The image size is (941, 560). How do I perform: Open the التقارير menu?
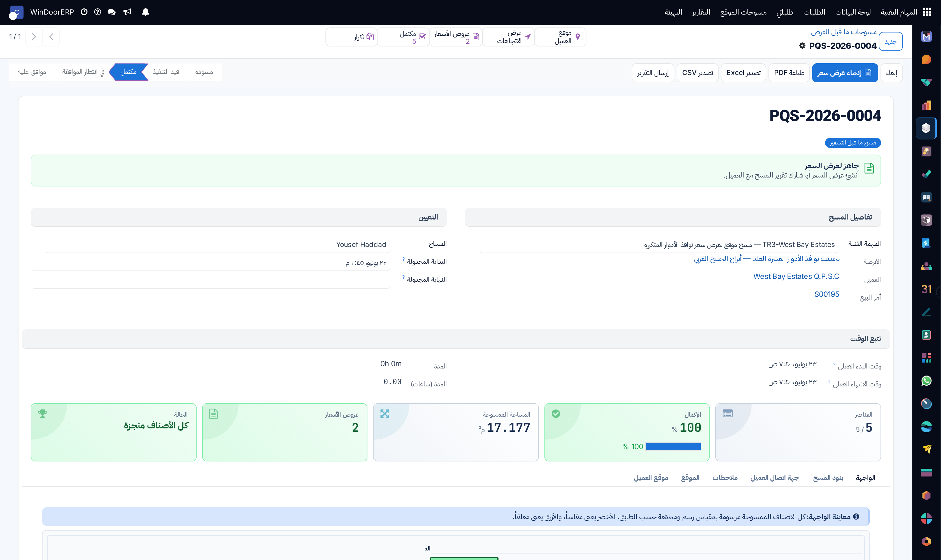(x=700, y=12)
